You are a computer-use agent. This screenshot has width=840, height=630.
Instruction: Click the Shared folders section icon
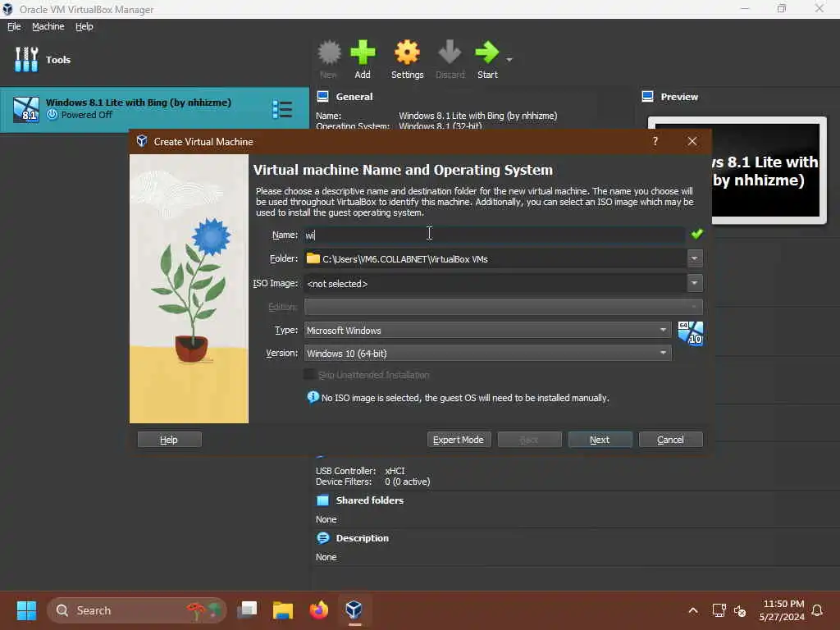tap(322, 500)
